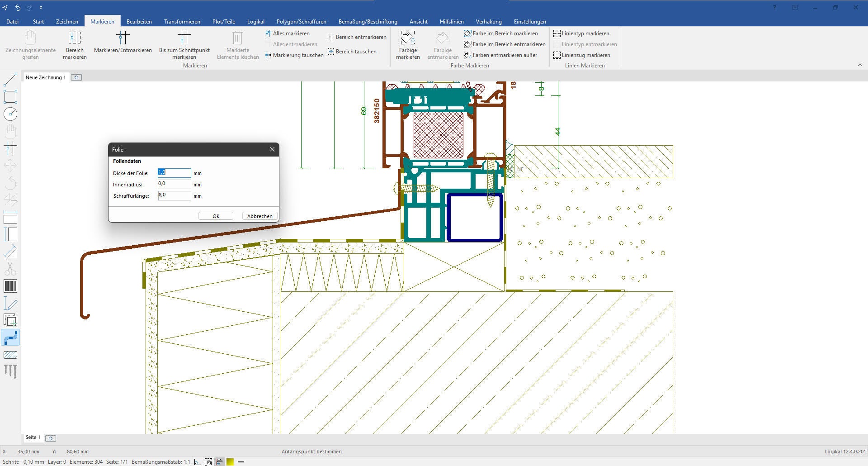This screenshot has width=868, height=466.
Task: Collapse the ribbon with the chevron
Action: [x=860, y=65]
